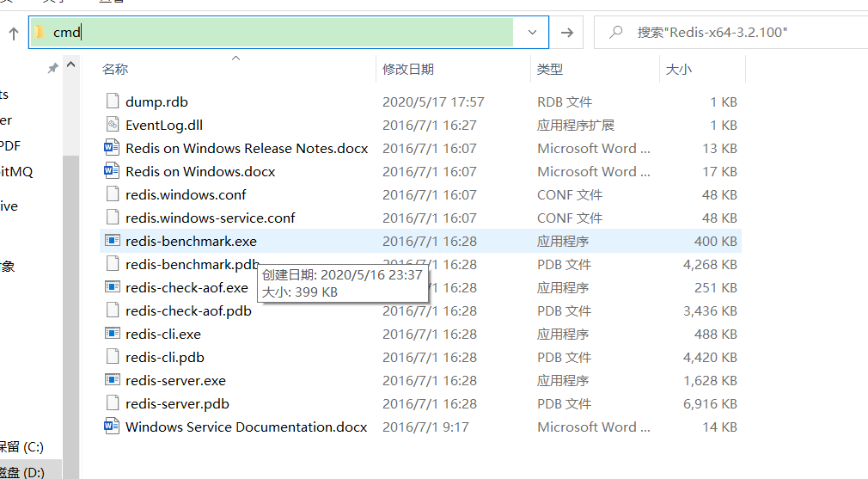The height and width of the screenshot is (479, 868).
Task: Open the address bar history dropdown
Action: [x=532, y=32]
